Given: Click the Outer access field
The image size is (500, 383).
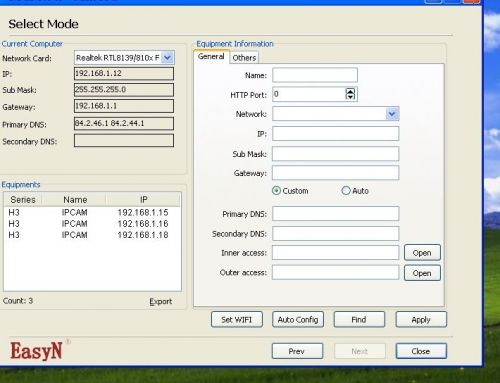Looking at the screenshot, I should (335, 273).
